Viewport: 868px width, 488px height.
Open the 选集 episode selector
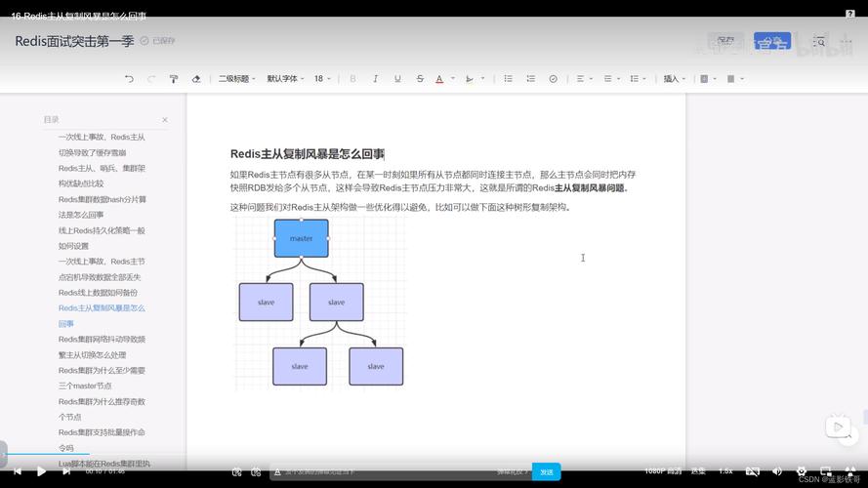(698, 471)
